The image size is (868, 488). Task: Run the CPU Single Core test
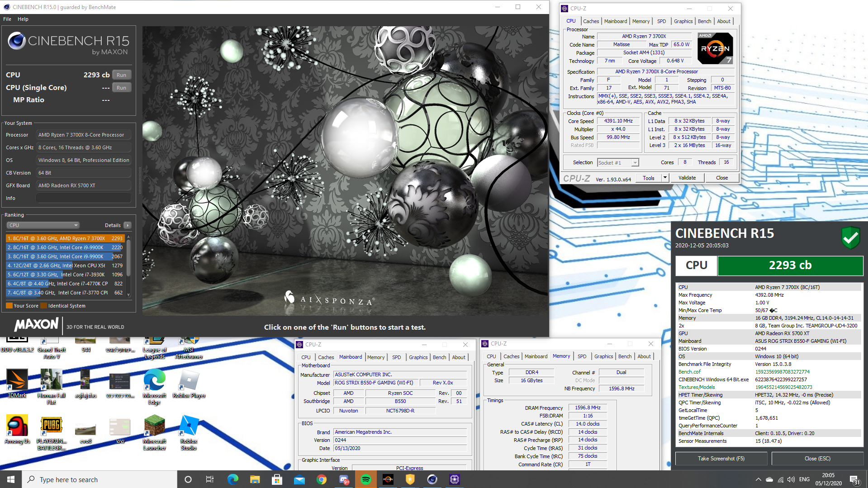click(121, 88)
